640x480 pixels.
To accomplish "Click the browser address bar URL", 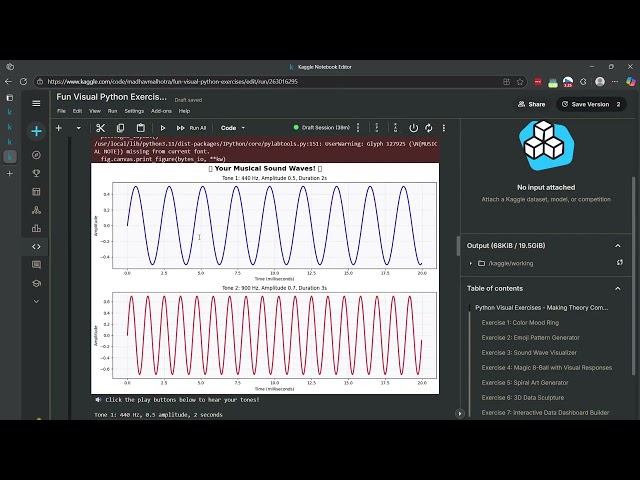I will [172, 82].
